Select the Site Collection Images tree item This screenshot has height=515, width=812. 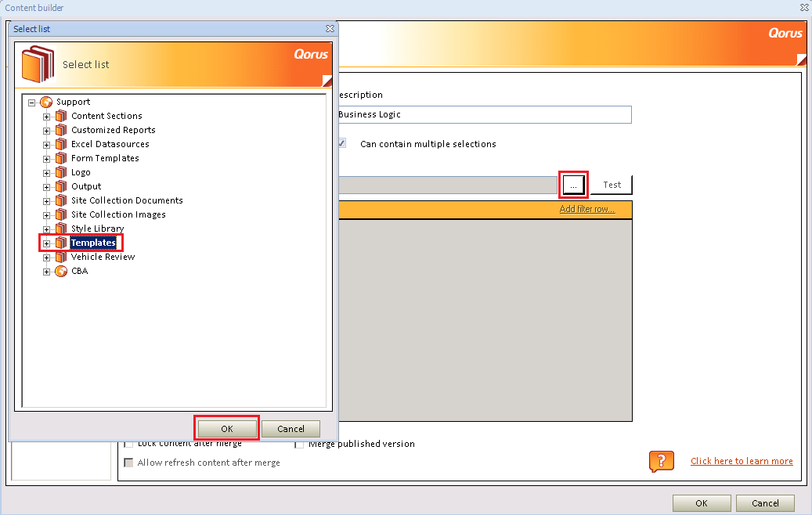point(118,214)
